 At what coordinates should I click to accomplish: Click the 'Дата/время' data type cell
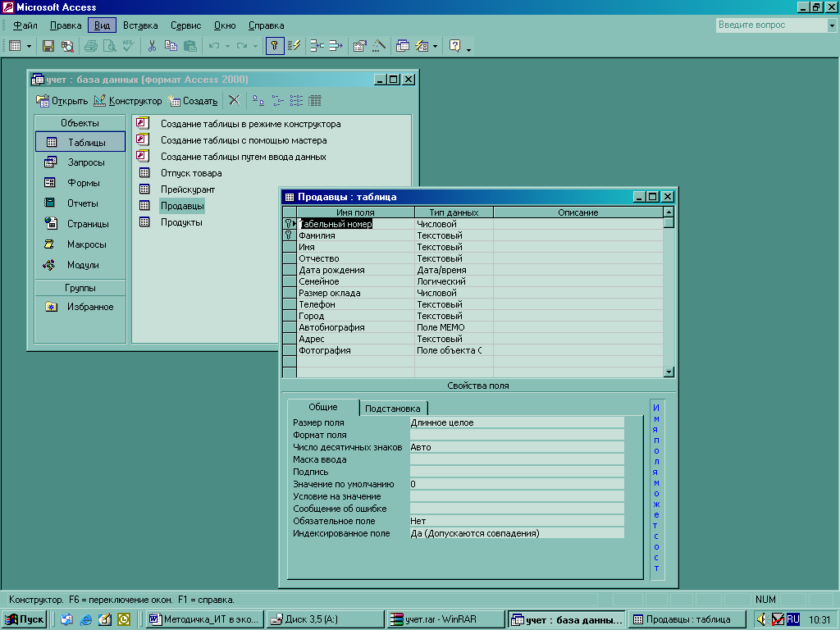pyautogui.click(x=454, y=270)
